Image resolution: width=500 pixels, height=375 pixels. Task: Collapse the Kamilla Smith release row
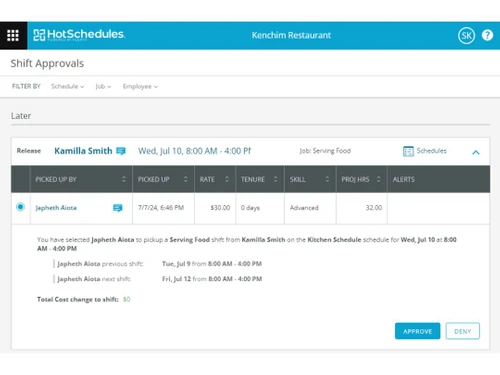476,152
